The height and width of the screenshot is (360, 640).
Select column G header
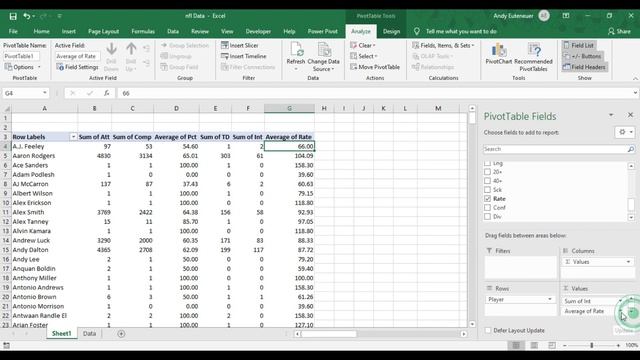pos(289,109)
